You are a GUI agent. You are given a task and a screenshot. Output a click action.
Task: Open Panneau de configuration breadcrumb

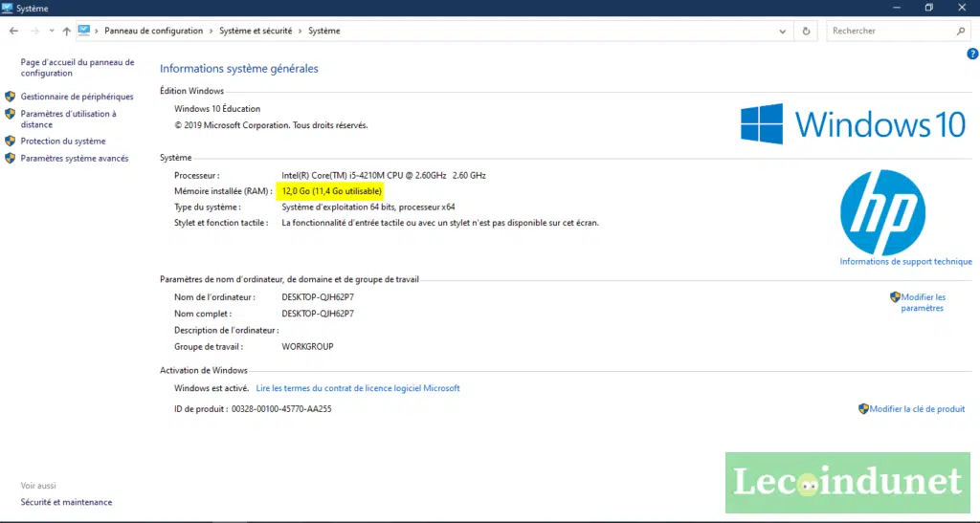click(154, 31)
